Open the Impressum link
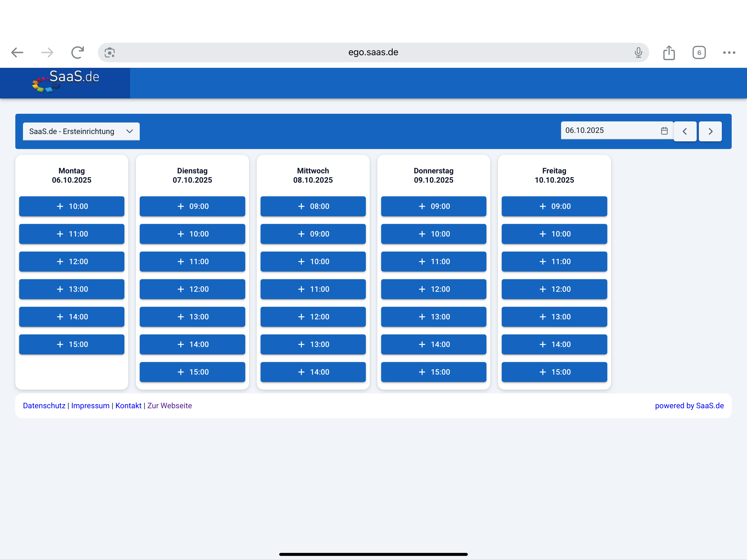This screenshot has width=747, height=560. pyautogui.click(x=90, y=405)
